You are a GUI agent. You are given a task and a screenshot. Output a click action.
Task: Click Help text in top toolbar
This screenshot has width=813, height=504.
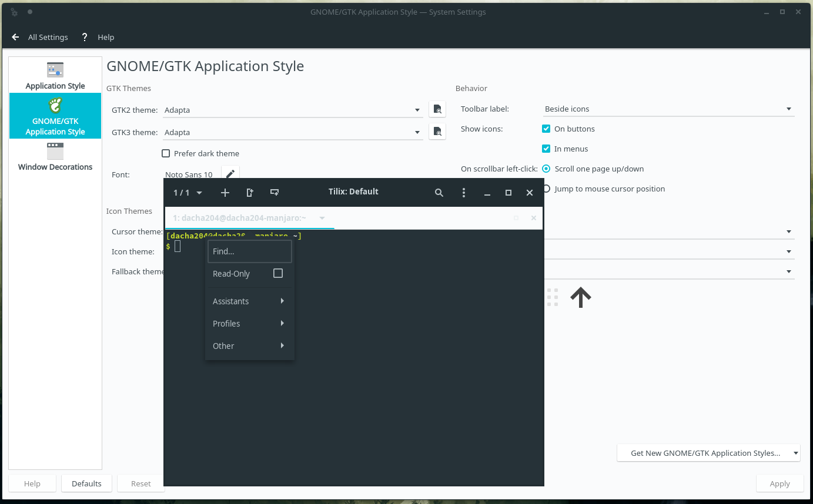pyautogui.click(x=106, y=37)
